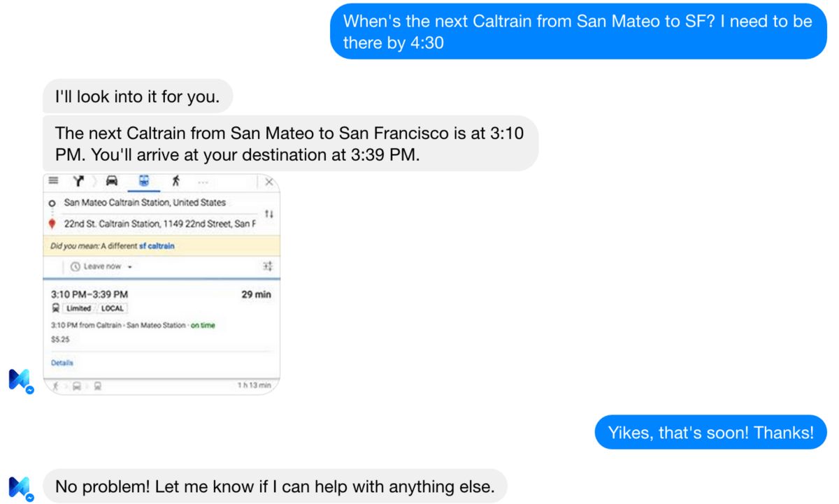Follow the 'sf caltrain' suggestion link
Screen dimensions: 839x504
157,246
